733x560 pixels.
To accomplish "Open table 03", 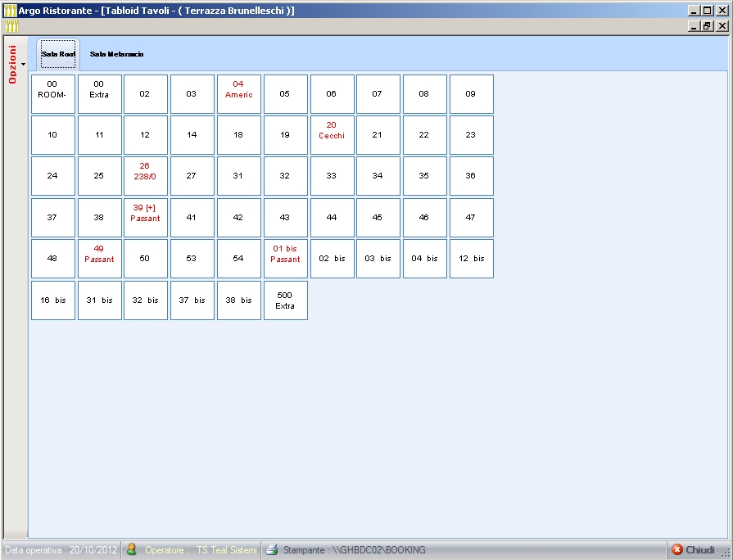I will point(192,94).
